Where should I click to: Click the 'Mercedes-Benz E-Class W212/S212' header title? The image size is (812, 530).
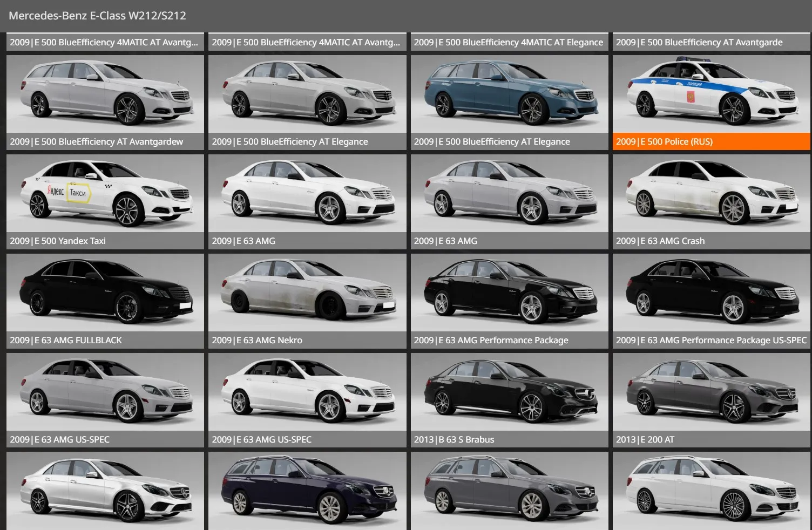pyautogui.click(x=97, y=16)
